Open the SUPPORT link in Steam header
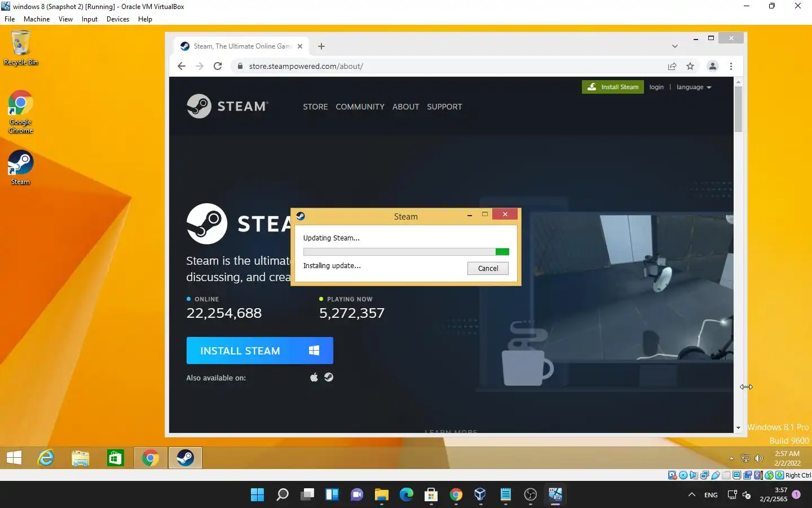Image resolution: width=812 pixels, height=508 pixels. click(444, 107)
